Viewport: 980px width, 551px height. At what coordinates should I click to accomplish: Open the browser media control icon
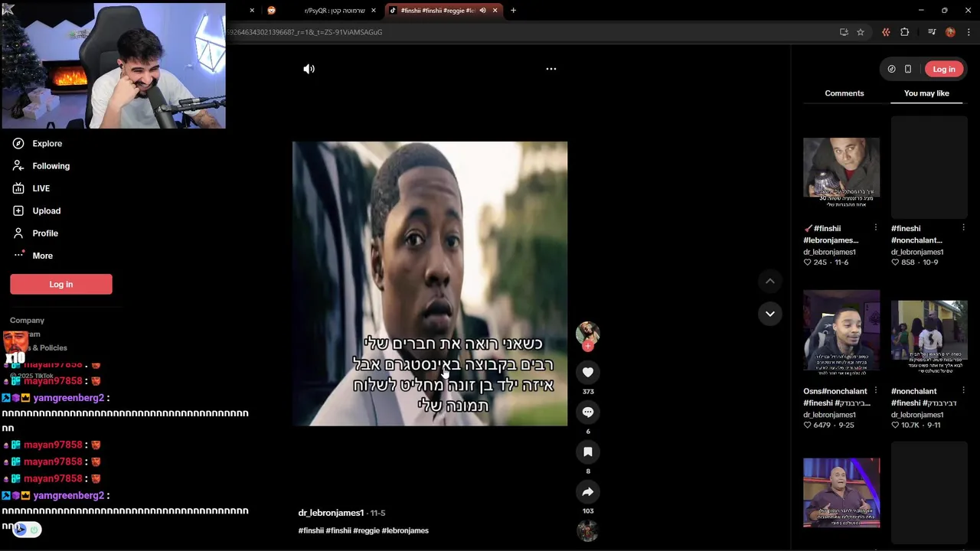click(932, 32)
